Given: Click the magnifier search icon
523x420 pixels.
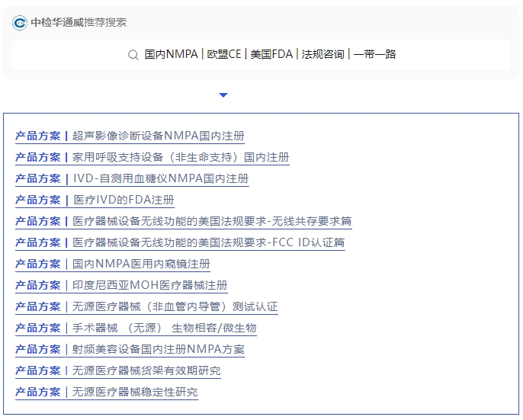Looking at the screenshot, I should pyautogui.click(x=133, y=55).
